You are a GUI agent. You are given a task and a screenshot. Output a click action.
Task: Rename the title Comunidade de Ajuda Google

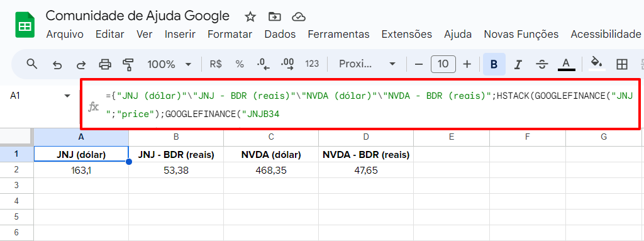coord(138,16)
